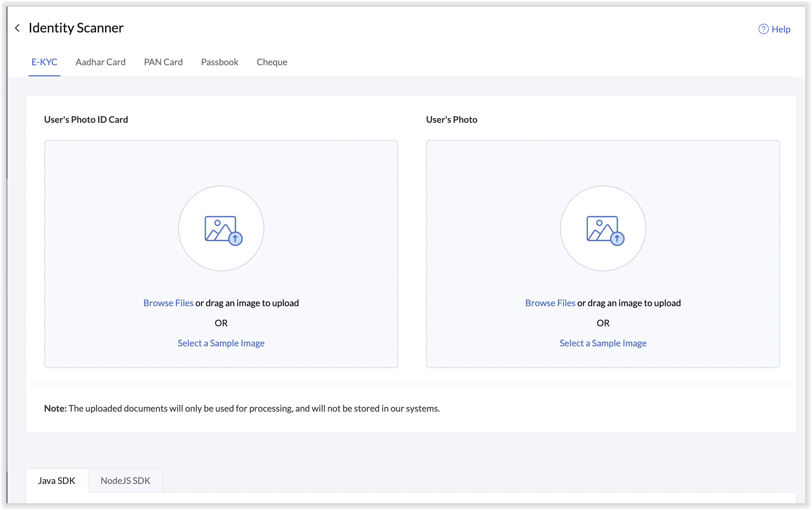Open the NodeJS SDK tab
The image size is (812, 510).
point(126,481)
